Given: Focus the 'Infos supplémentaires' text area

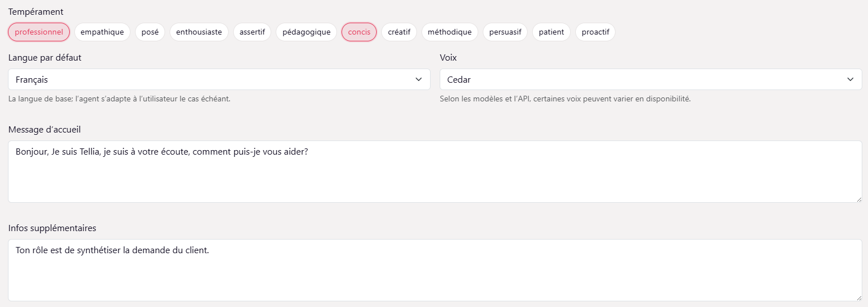Looking at the screenshot, I should (435, 270).
